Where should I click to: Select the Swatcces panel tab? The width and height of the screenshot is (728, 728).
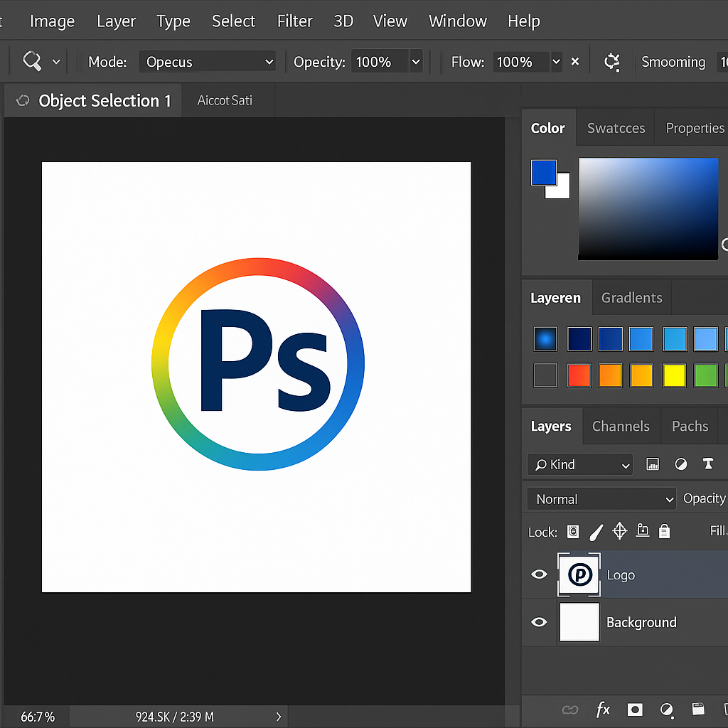tap(616, 128)
